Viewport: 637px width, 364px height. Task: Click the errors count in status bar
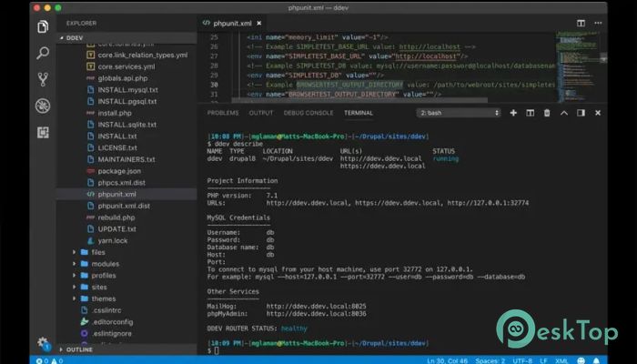point(42,360)
